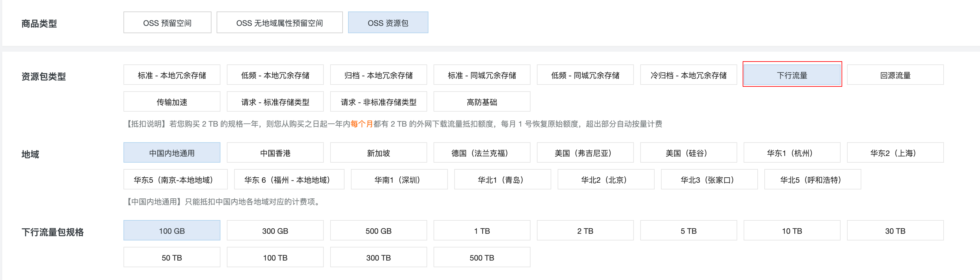
Task: Choose 标准 - 本地冗余存储 resource package
Action: click(x=172, y=75)
